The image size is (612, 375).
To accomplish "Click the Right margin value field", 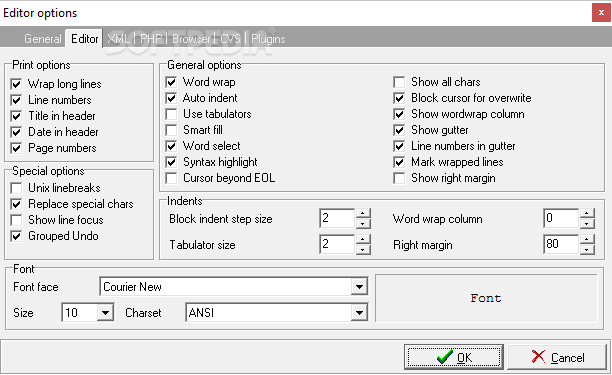I will coord(561,244).
